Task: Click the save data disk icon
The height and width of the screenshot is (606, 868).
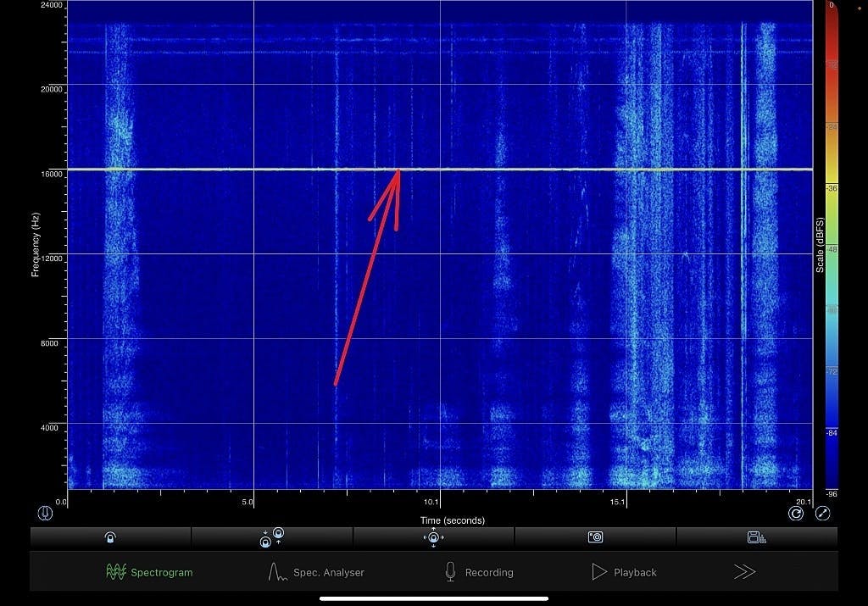Action: (x=756, y=537)
